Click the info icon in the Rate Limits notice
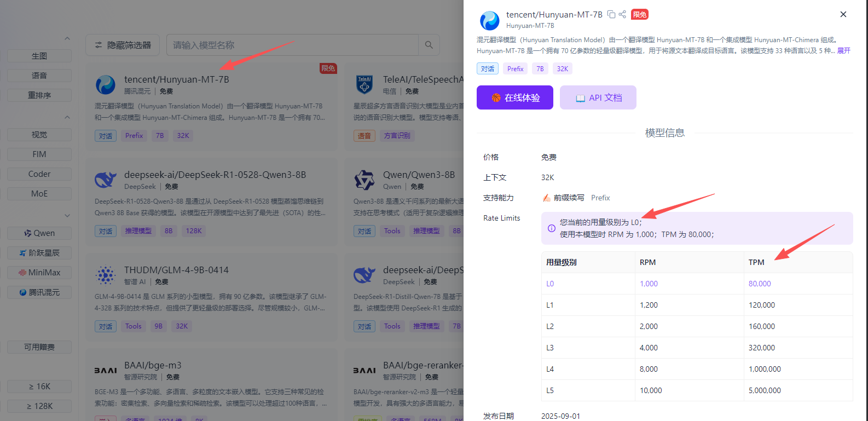868x421 pixels. click(x=552, y=228)
